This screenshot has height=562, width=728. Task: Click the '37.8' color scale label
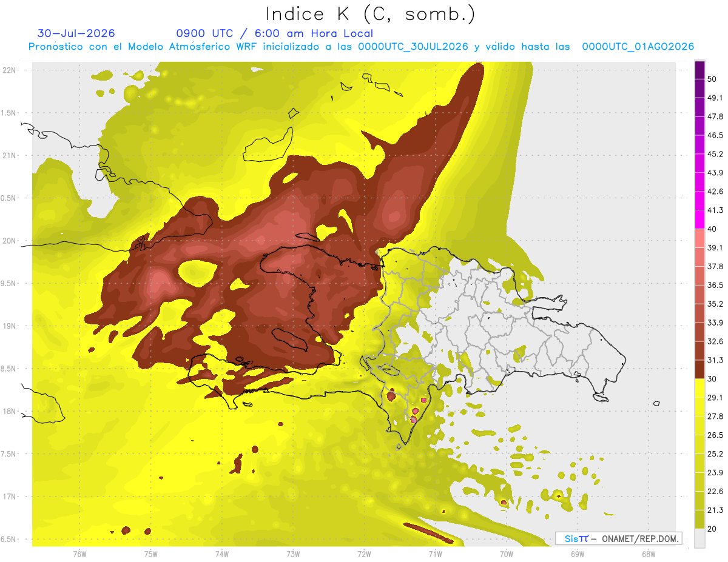[x=715, y=267]
